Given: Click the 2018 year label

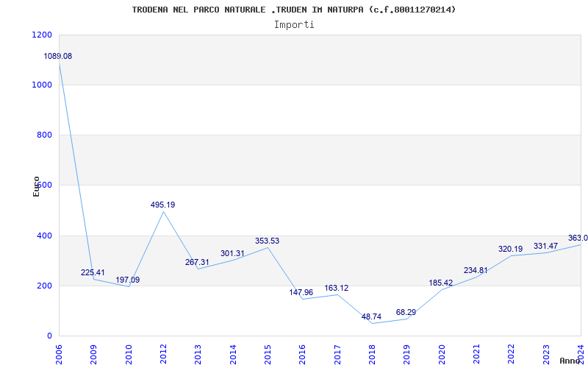Looking at the screenshot, I should click(x=372, y=355).
